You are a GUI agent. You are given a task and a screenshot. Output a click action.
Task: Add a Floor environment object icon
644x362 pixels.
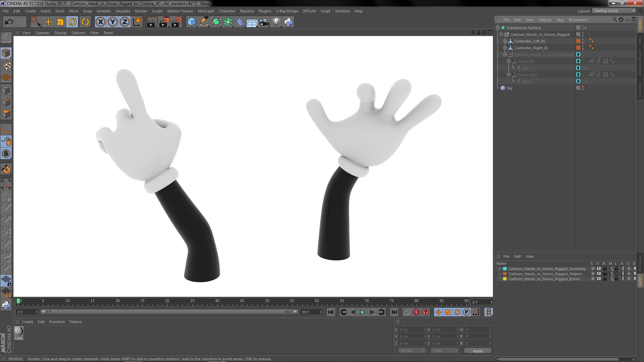tap(252, 22)
